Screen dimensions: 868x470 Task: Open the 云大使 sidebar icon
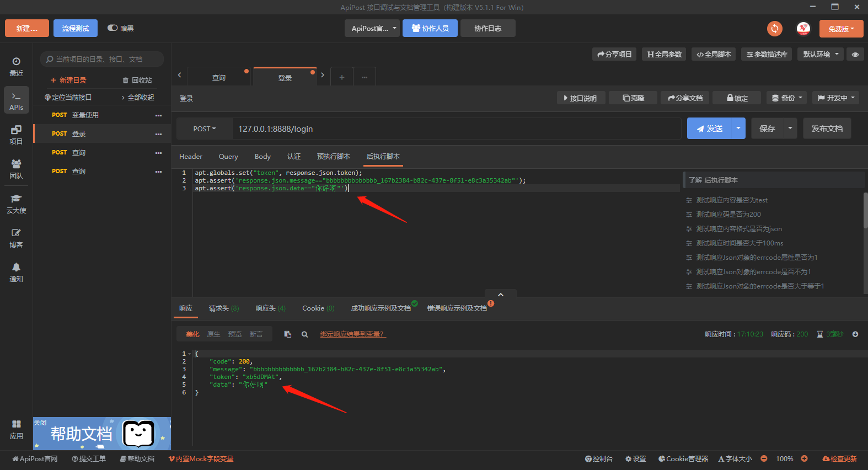[17, 204]
